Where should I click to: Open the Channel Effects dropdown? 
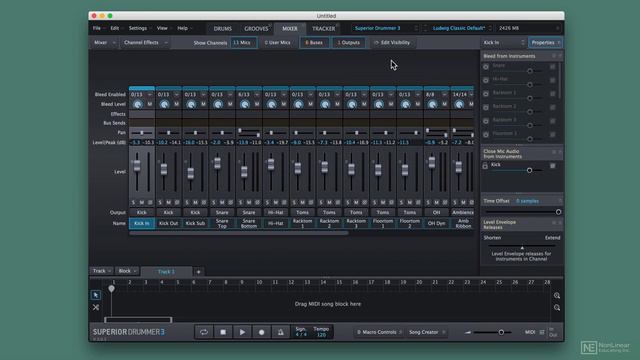[x=145, y=42]
